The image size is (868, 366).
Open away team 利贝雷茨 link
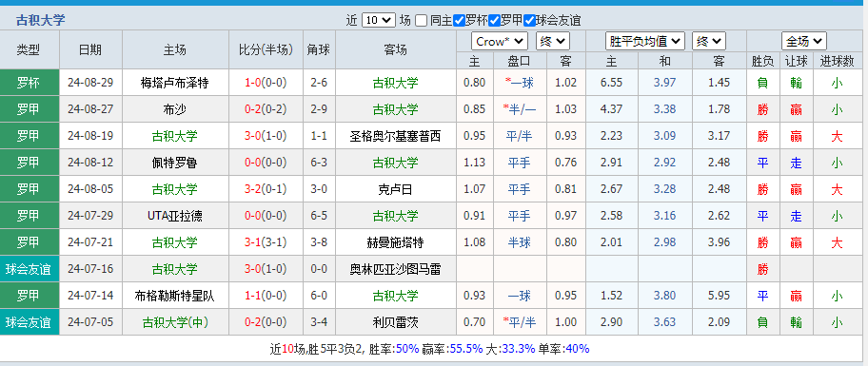396,322
